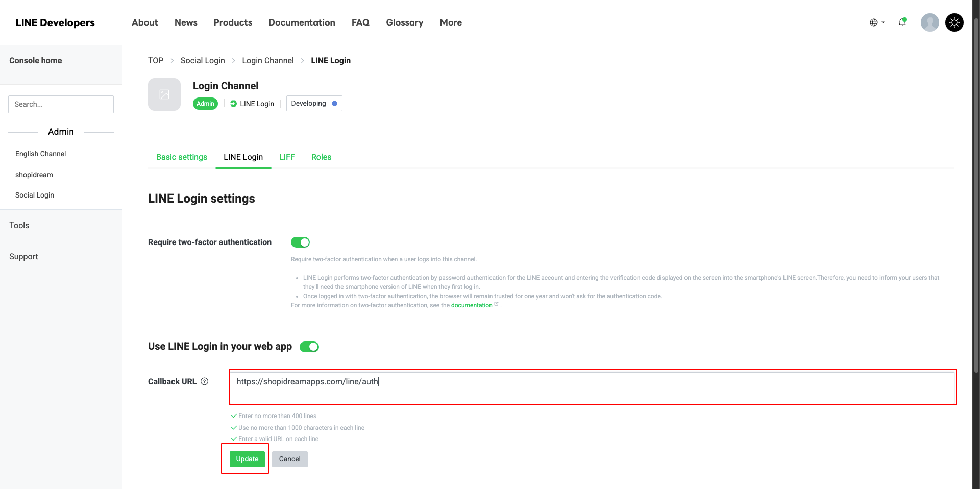Click 'Use no more than 1000 characters' hint
This screenshot has width=980, height=489.
coord(301,428)
